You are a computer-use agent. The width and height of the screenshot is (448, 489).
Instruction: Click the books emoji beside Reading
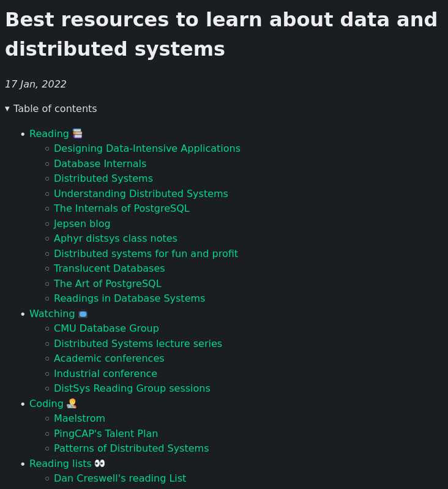tap(77, 133)
